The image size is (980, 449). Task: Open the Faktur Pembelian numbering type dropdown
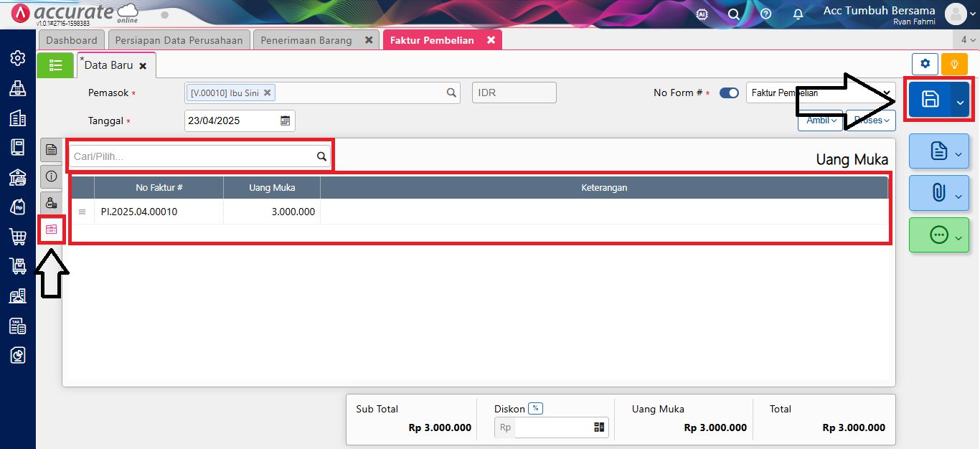coord(821,93)
